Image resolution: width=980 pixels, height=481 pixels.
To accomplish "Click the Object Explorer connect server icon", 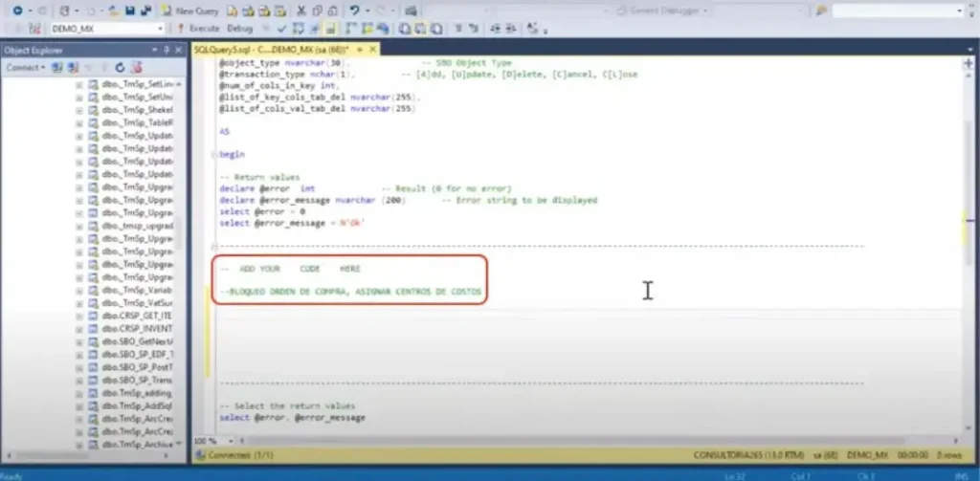I will point(57,68).
